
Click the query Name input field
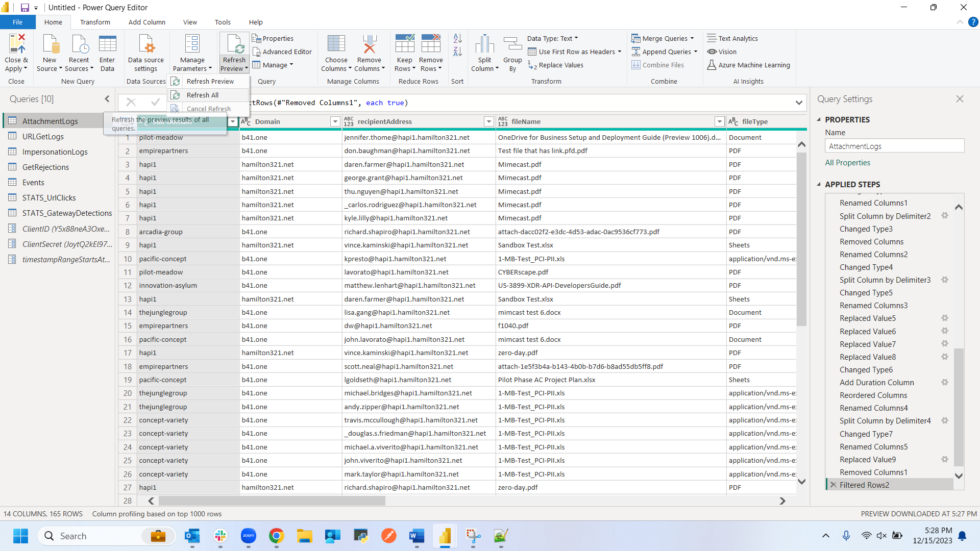[894, 146]
